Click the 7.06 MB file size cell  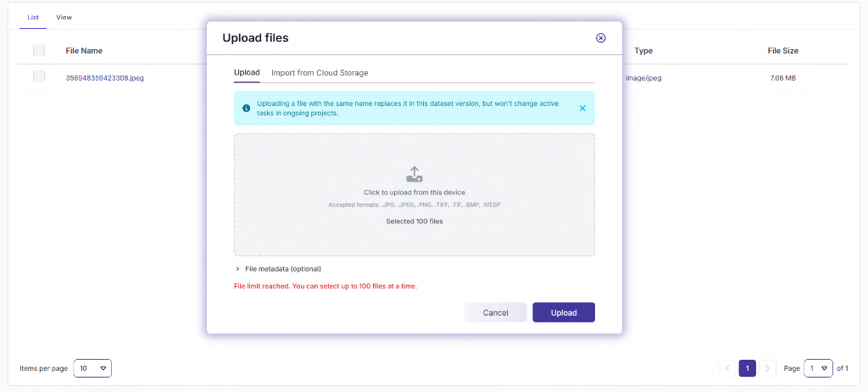[x=782, y=78]
